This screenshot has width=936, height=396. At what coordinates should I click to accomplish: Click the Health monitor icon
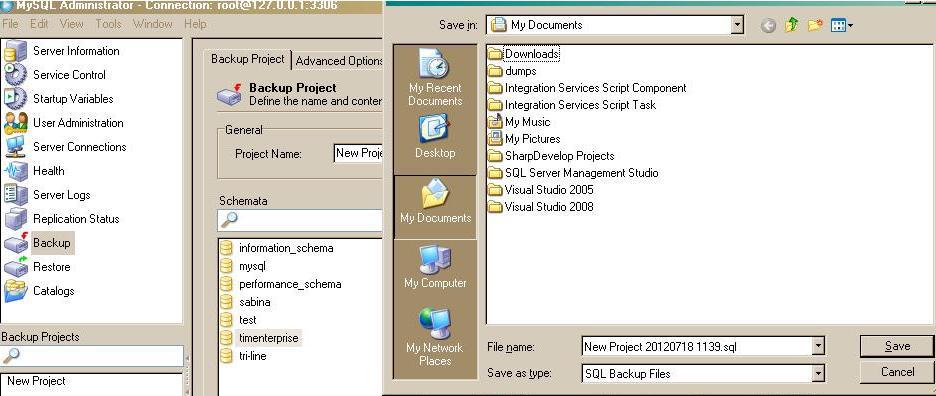point(15,171)
